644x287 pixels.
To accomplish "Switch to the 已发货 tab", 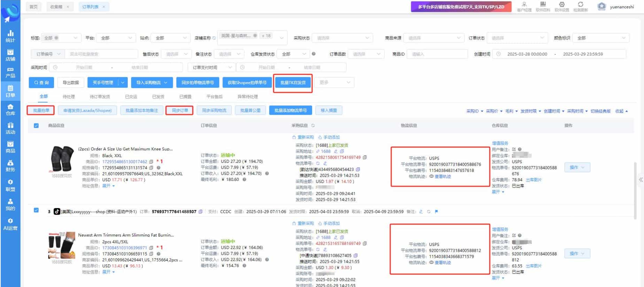I will [x=158, y=97].
